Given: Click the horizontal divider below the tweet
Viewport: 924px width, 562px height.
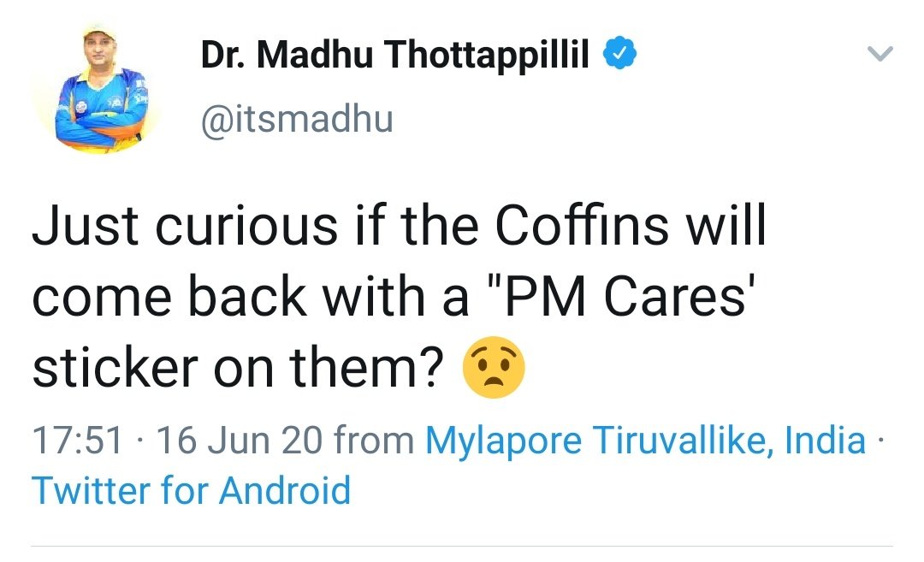Looking at the screenshot, I should (462, 545).
